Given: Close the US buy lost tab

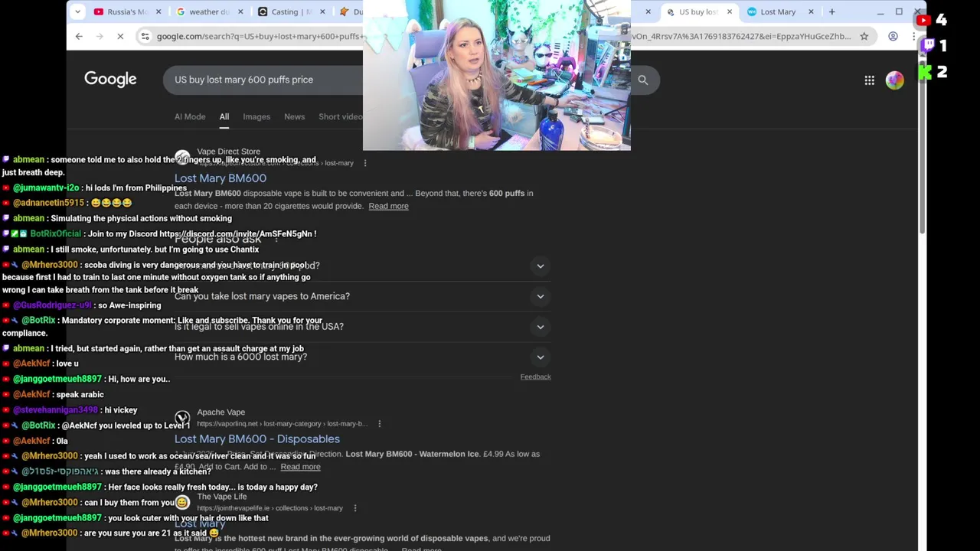Looking at the screenshot, I should click(x=729, y=11).
